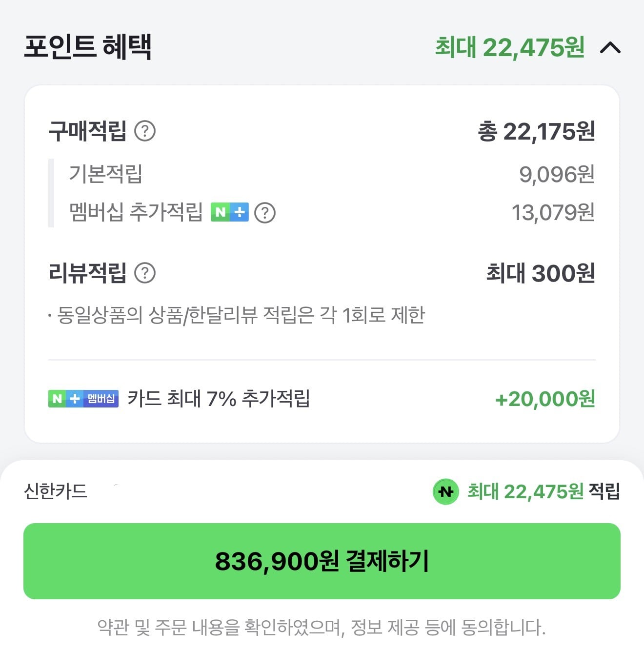Viewport: 644px width, 671px height.
Task: Tap the +20,000원 card bonus amount
Action: pyautogui.click(x=545, y=399)
